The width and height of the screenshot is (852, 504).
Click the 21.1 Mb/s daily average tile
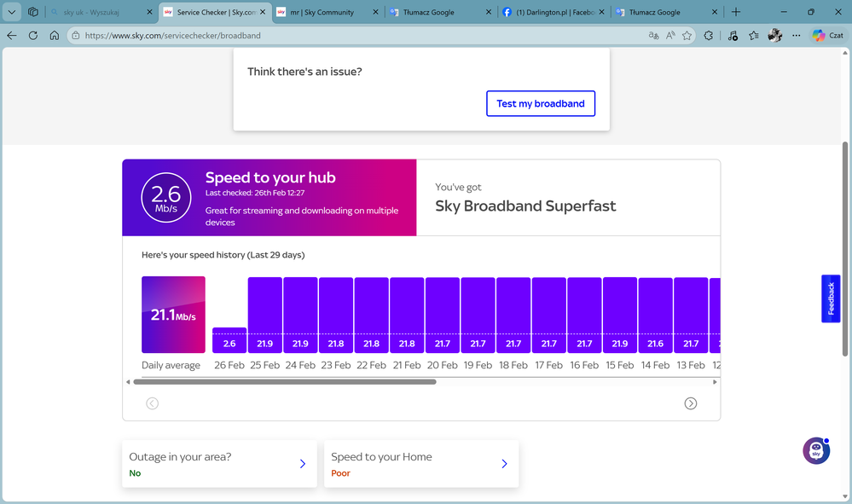click(x=173, y=315)
